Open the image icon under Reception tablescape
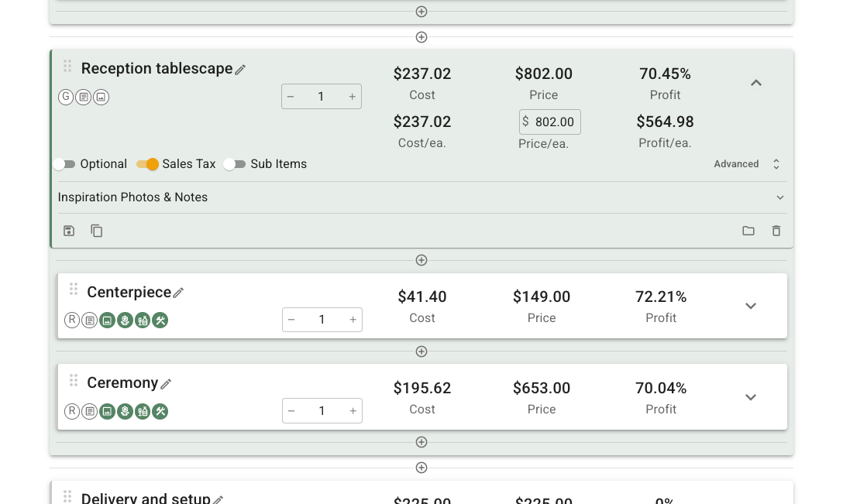Viewport: 843px width, 504px height. (101, 98)
